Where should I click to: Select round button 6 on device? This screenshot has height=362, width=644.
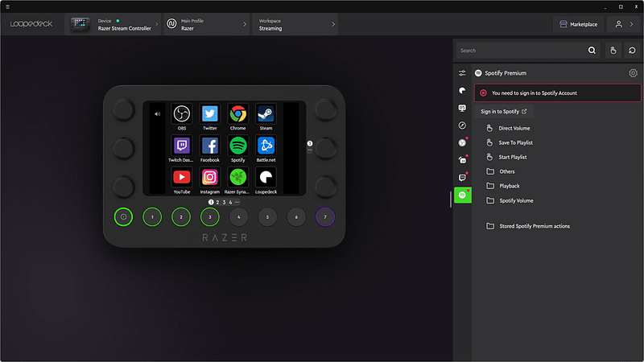[x=296, y=216]
